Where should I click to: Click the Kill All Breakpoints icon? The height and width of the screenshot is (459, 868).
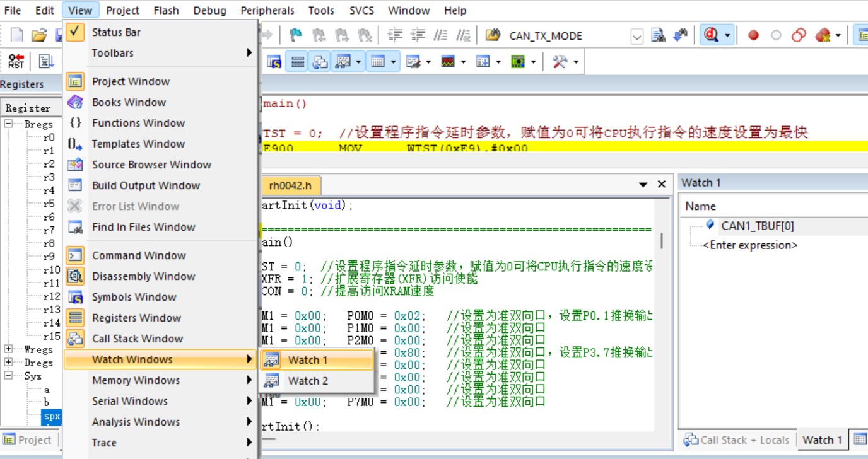pos(823,35)
